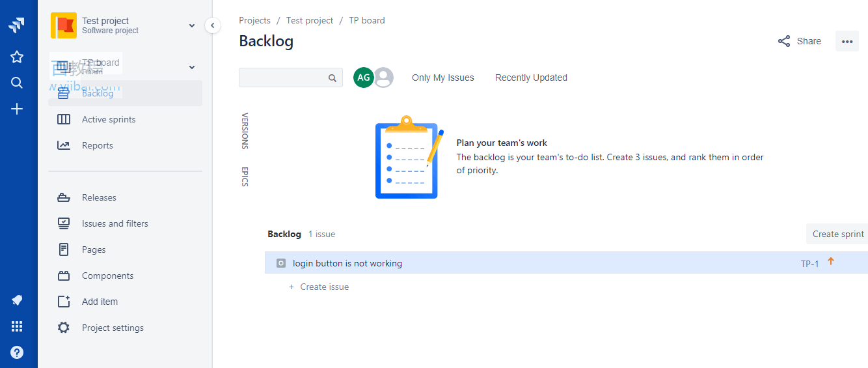The image size is (868, 368).
Task: Expand the Test project dropdown chevron
Action: 192,26
